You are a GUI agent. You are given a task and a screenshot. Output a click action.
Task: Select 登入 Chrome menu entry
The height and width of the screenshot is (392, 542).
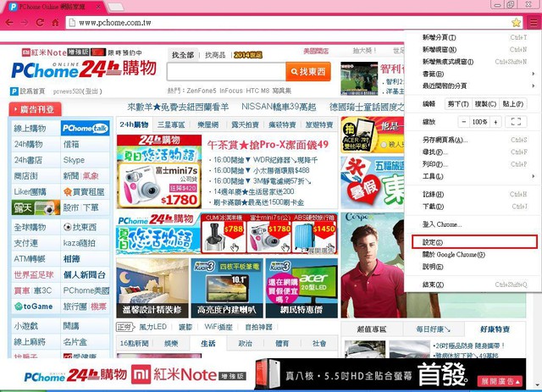(x=474, y=224)
